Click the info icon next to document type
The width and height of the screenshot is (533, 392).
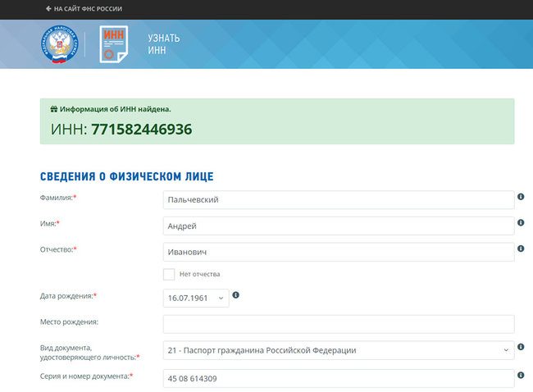click(521, 348)
